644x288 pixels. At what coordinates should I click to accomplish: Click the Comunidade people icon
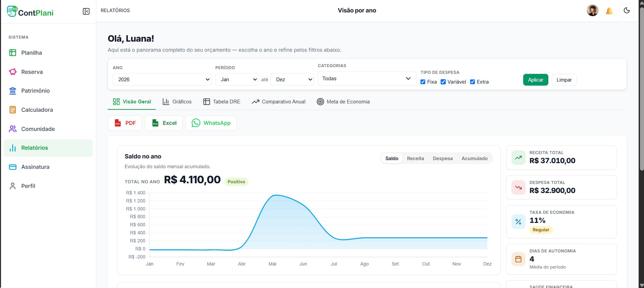click(13, 129)
